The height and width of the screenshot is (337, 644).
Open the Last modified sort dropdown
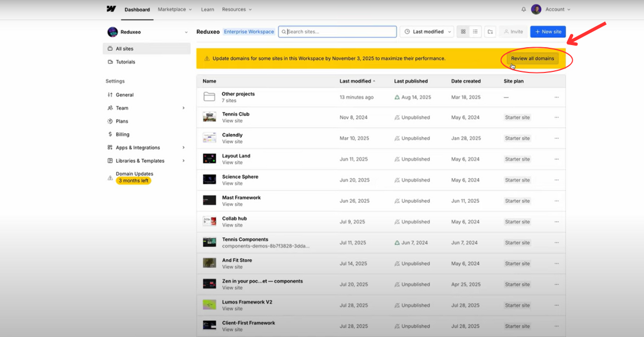(427, 32)
